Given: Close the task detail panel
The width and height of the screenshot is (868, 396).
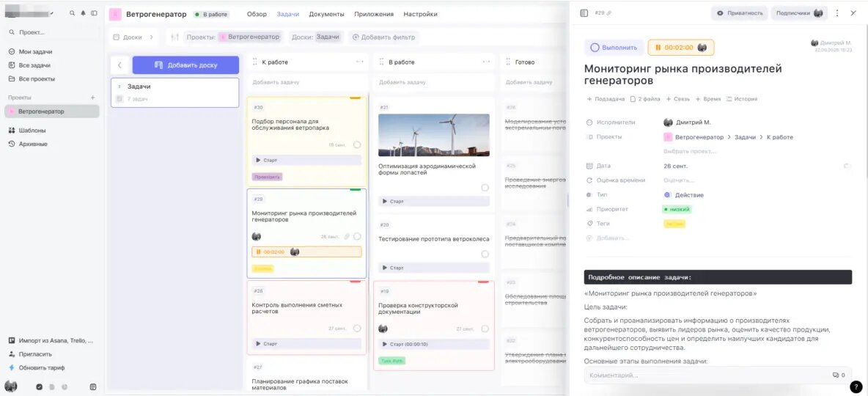Looking at the screenshot, I should [853, 12].
